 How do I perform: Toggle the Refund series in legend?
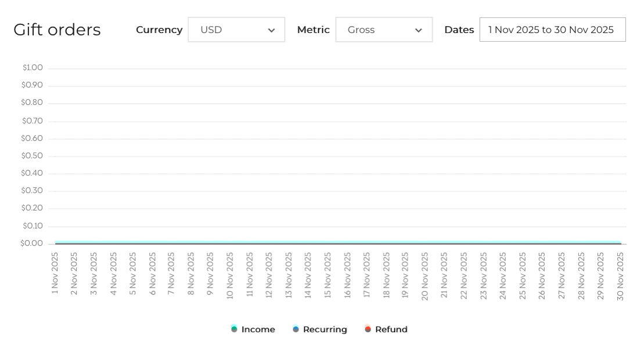click(391, 329)
